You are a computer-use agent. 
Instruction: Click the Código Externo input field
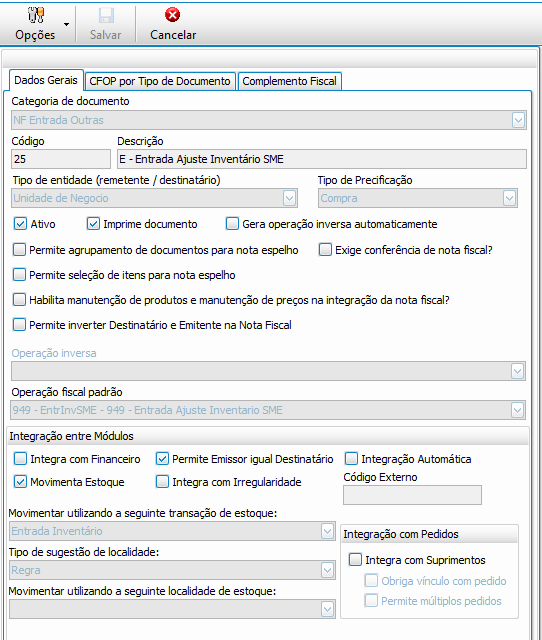(412, 495)
